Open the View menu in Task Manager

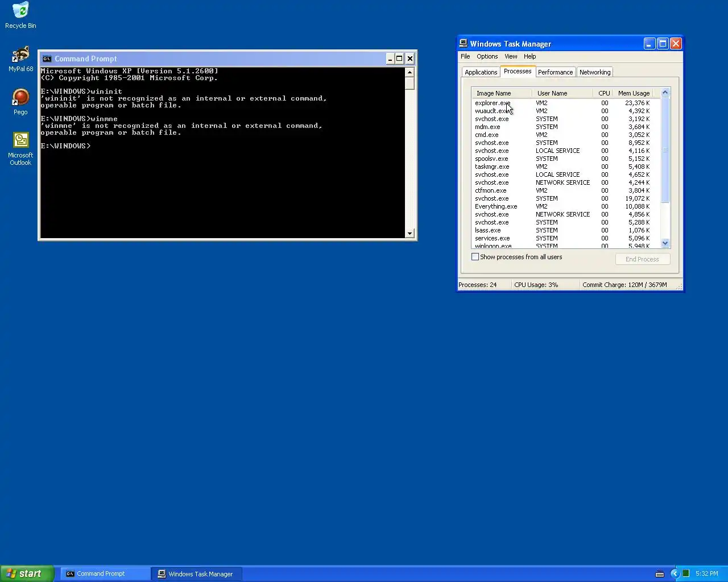pyautogui.click(x=511, y=56)
